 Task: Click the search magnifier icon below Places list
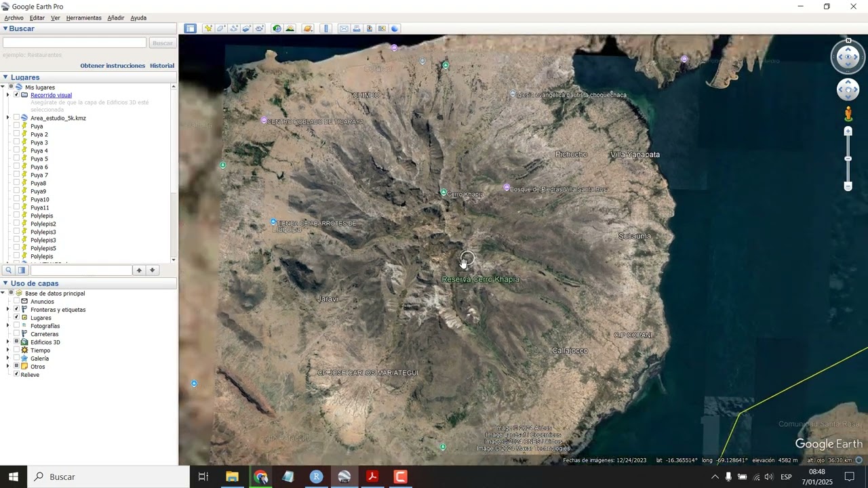pyautogui.click(x=9, y=270)
